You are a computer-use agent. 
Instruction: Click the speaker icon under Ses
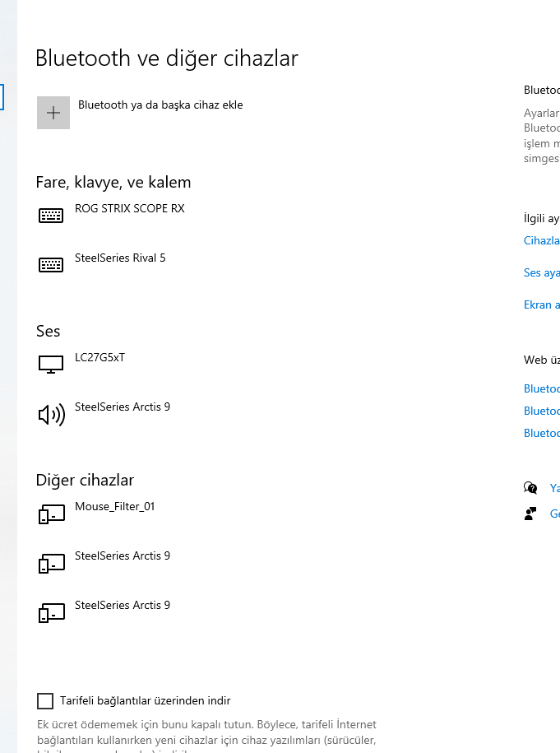[51, 415]
